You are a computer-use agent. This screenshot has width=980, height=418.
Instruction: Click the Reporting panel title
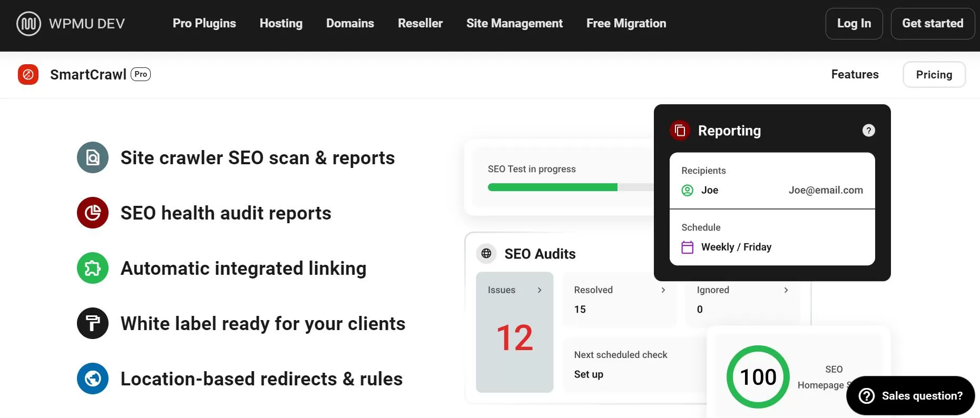coord(729,131)
